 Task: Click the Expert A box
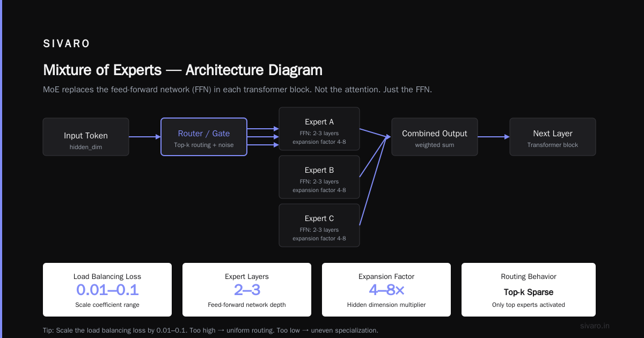tap(319, 129)
